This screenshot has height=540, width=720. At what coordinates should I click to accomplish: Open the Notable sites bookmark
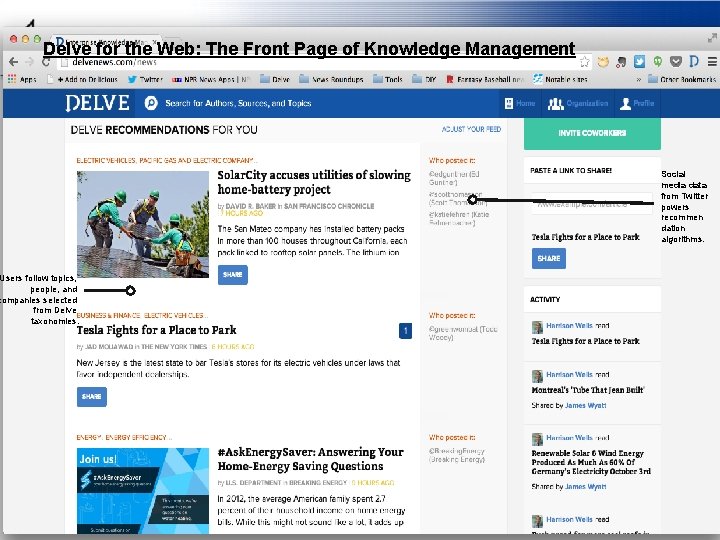[x=560, y=79]
